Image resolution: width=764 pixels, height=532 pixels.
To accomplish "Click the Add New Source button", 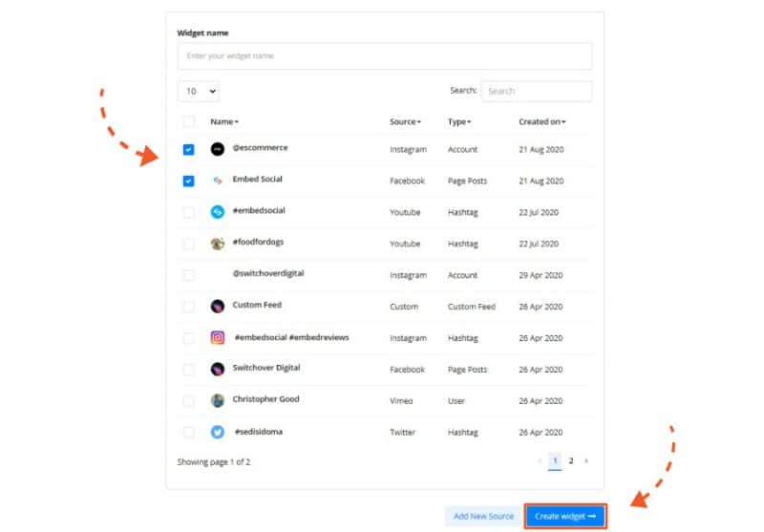I will (483, 516).
